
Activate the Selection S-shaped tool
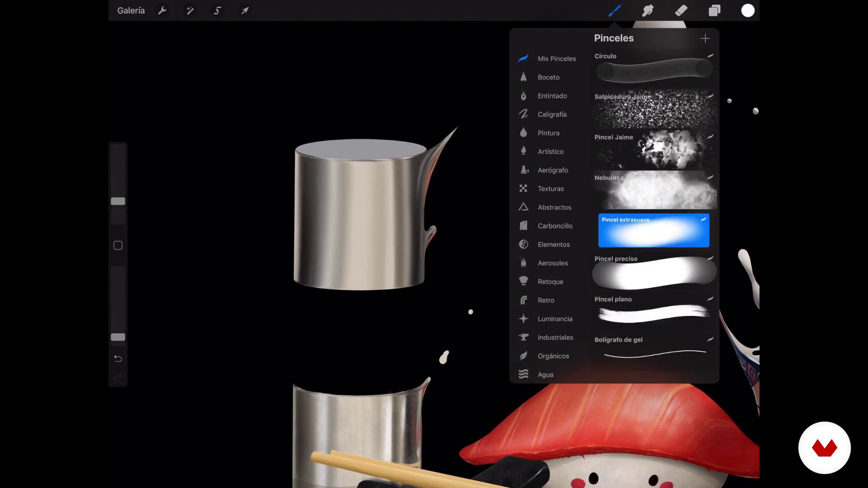pyautogui.click(x=217, y=10)
